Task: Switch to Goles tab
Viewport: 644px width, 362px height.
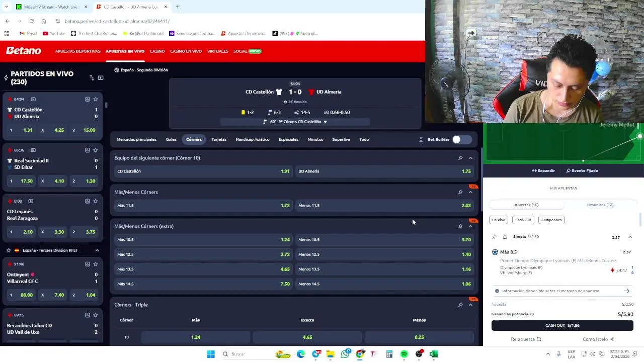Action: (x=171, y=139)
